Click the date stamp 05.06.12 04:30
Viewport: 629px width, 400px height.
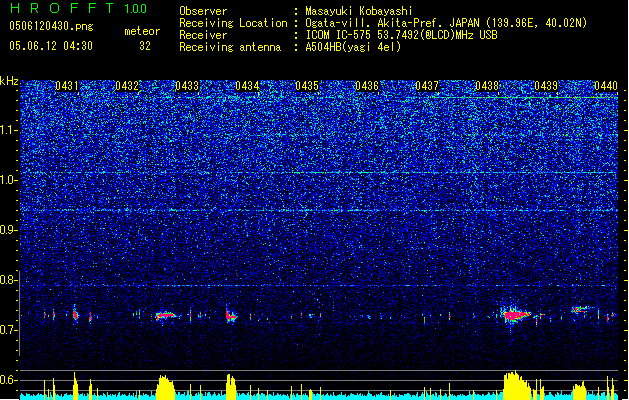coord(51,46)
